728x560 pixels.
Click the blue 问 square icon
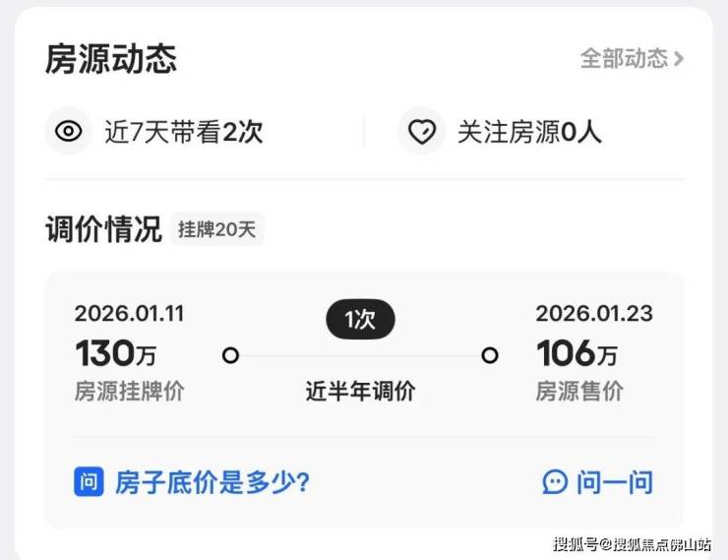coord(89,481)
